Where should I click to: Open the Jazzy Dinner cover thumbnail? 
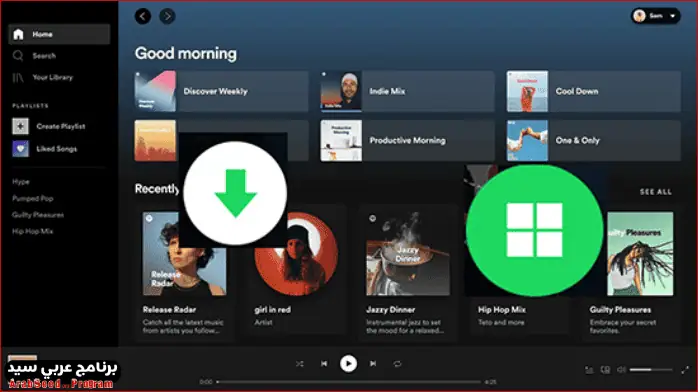pyautogui.click(x=408, y=254)
